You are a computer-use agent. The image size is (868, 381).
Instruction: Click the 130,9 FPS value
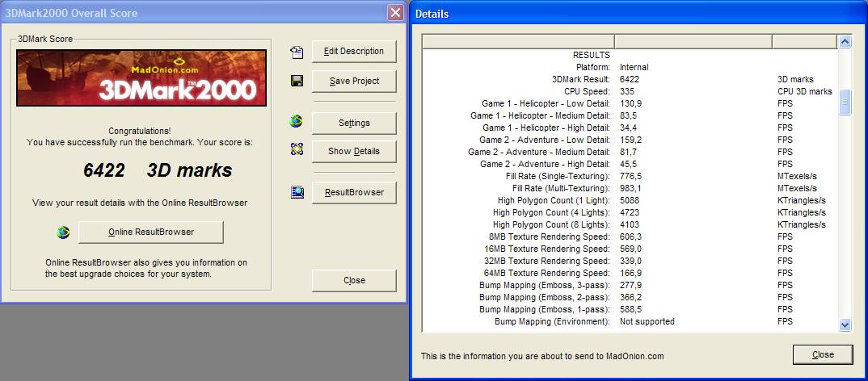coord(630,104)
